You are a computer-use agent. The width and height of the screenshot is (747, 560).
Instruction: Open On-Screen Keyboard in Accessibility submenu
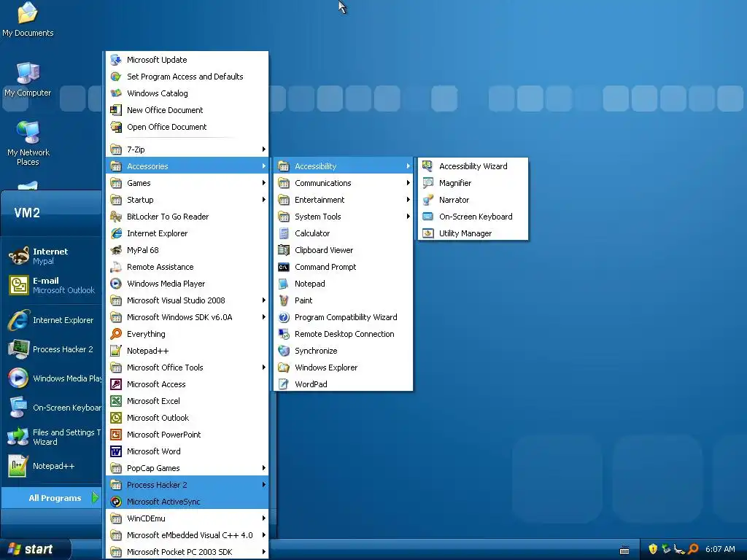pos(473,217)
